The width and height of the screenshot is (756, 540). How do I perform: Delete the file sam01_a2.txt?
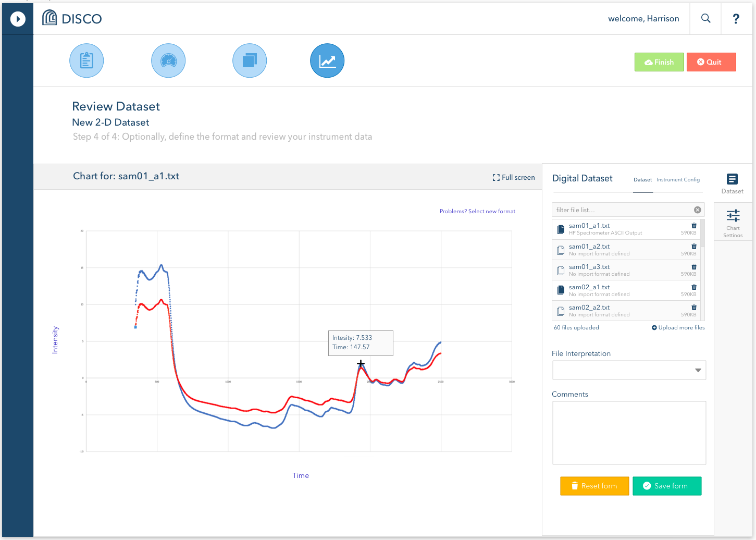(x=693, y=246)
